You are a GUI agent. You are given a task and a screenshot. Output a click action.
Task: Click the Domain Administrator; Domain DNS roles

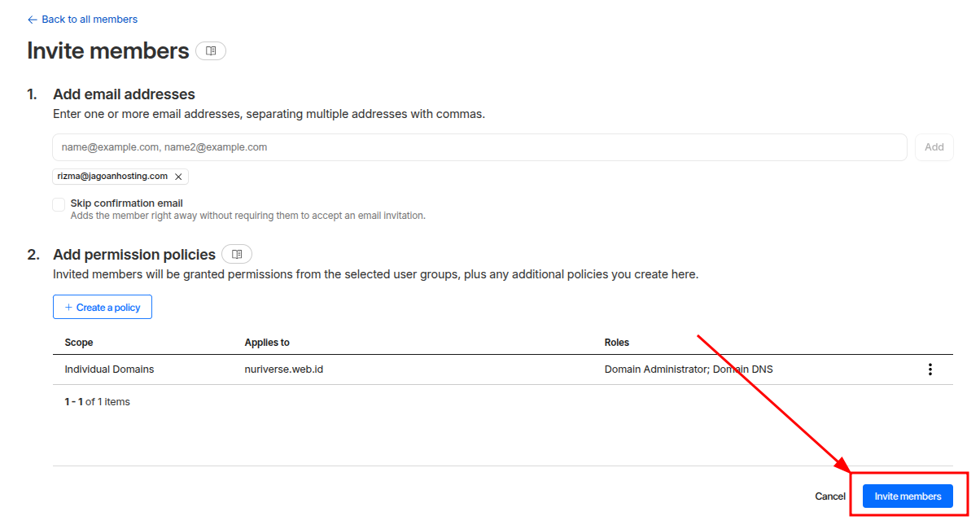[688, 369]
